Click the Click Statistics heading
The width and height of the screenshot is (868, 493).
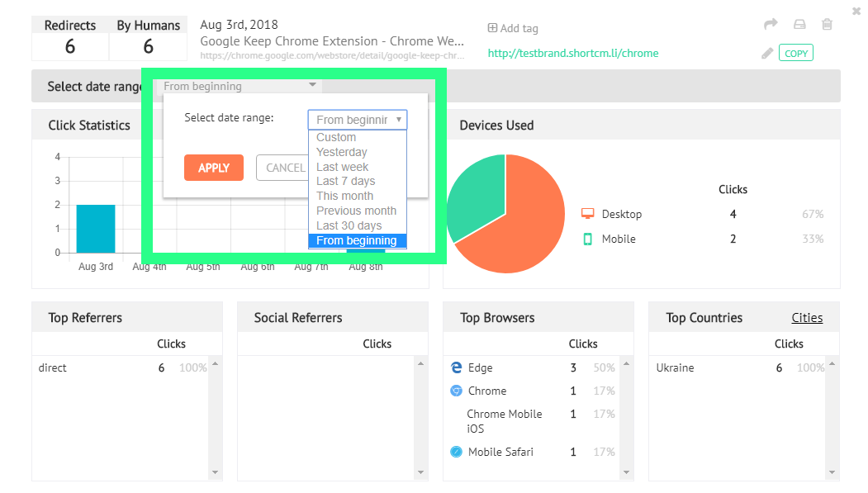click(x=89, y=125)
